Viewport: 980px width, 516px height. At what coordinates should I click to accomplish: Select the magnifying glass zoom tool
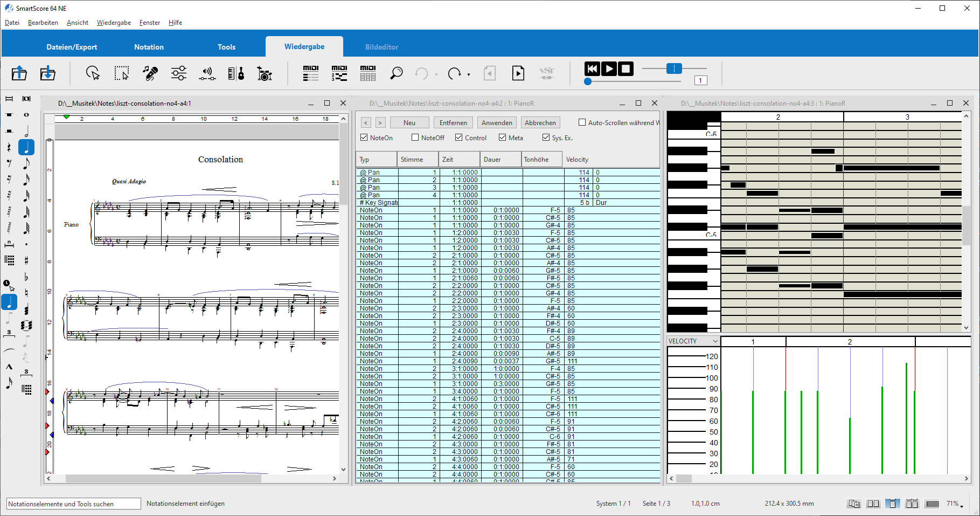coord(397,73)
